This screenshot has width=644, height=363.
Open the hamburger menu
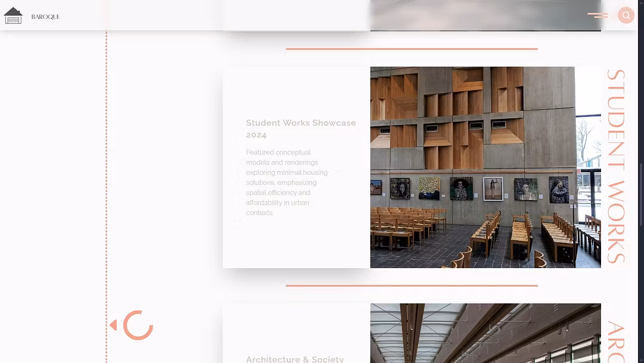[597, 16]
